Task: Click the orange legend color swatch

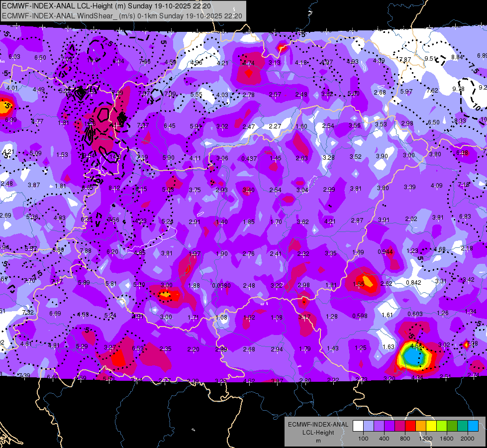Action: [421, 426]
